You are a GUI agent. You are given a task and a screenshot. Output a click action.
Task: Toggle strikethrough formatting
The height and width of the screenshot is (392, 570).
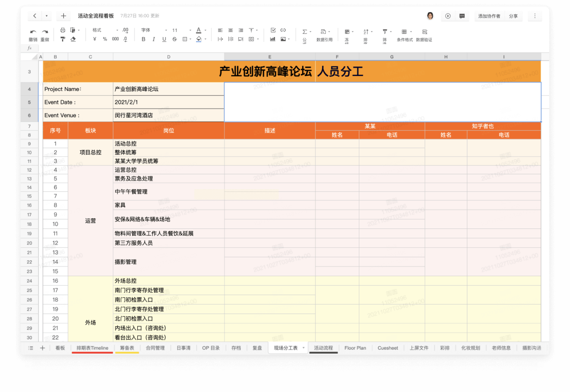(x=174, y=39)
